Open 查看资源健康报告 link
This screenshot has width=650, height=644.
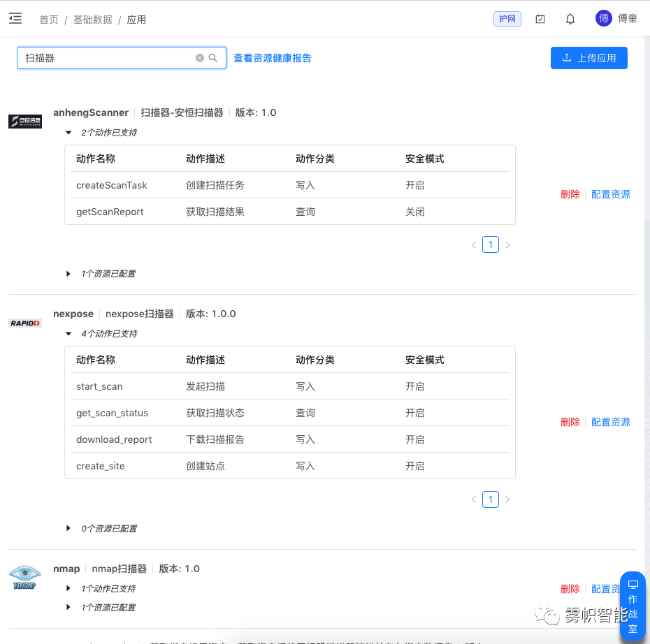(x=273, y=58)
